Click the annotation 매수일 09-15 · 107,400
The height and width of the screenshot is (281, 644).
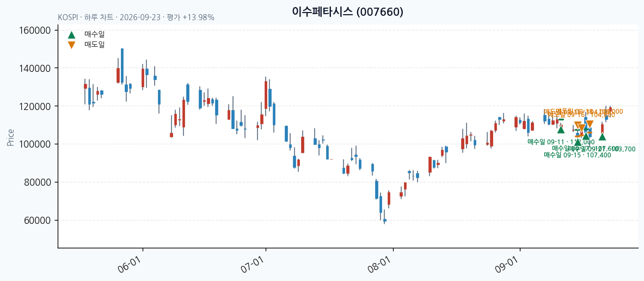pos(578,155)
